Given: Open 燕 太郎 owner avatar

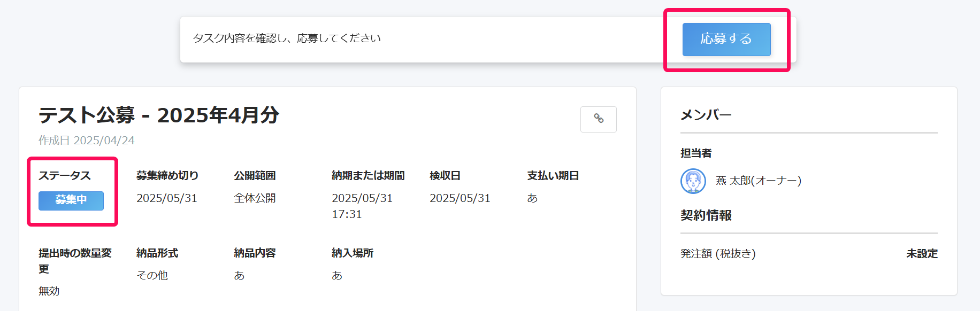Looking at the screenshot, I should click(693, 181).
